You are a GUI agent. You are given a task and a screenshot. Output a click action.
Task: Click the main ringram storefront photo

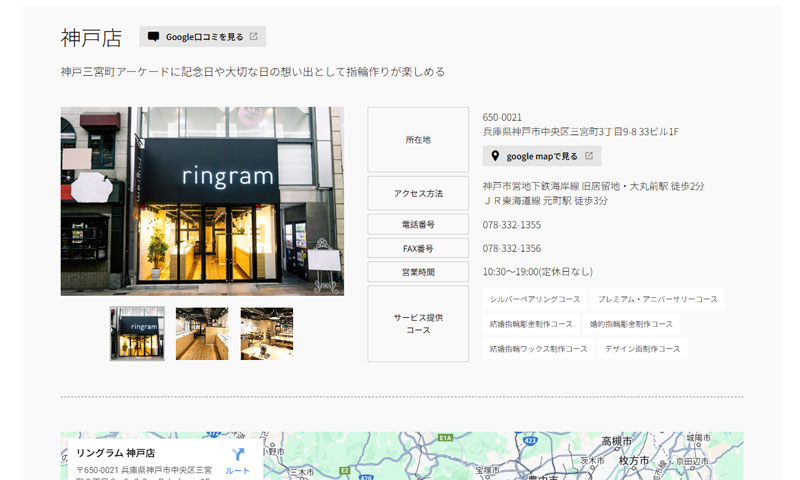pyautogui.click(x=202, y=201)
